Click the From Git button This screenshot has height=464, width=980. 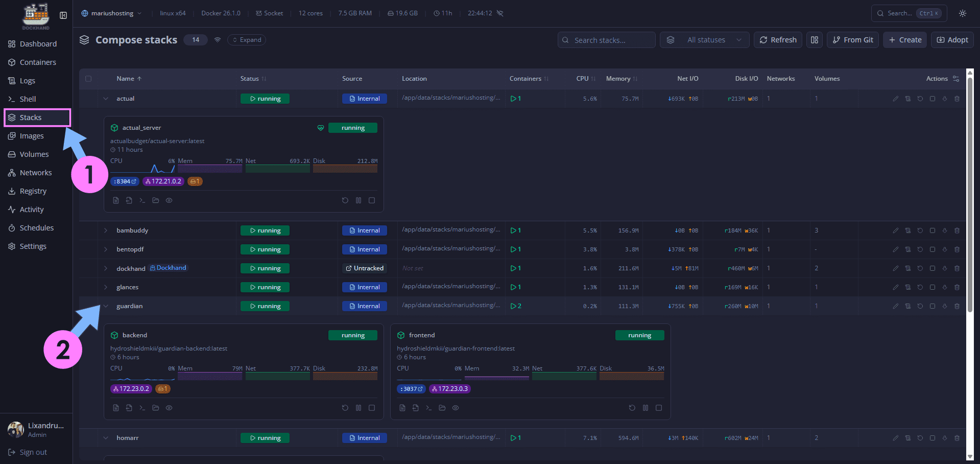[x=852, y=39]
